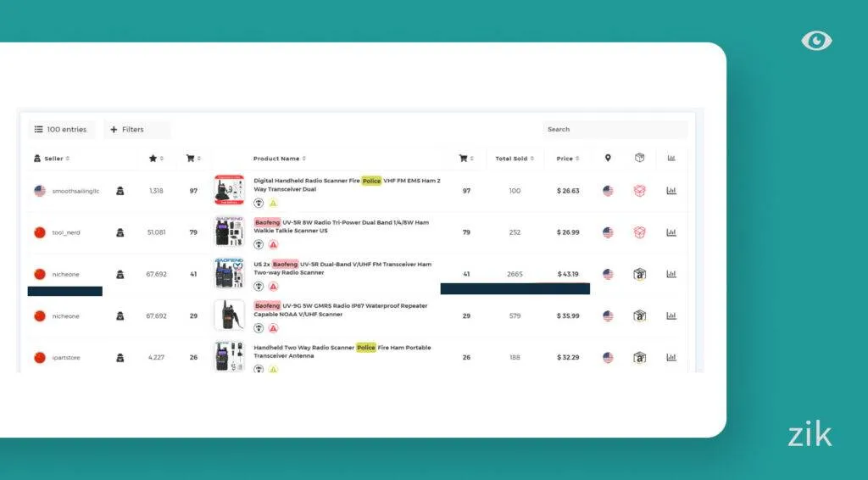The width and height of the screenshot is (868, 480).
Task: Sort the table by Seller column
Action: pyautogui.click(x=52, y=159)
